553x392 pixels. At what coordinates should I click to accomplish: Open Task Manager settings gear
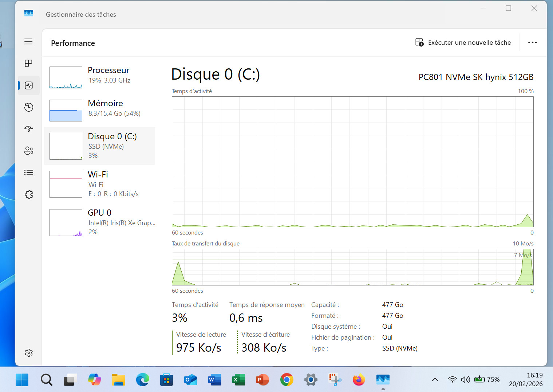coord(28,353)
